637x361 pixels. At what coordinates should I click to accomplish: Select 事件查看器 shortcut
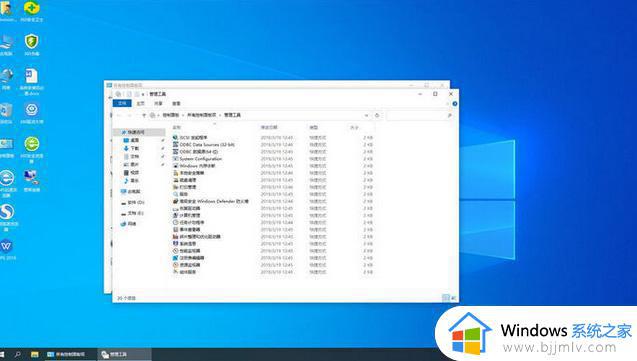point(187,229)
